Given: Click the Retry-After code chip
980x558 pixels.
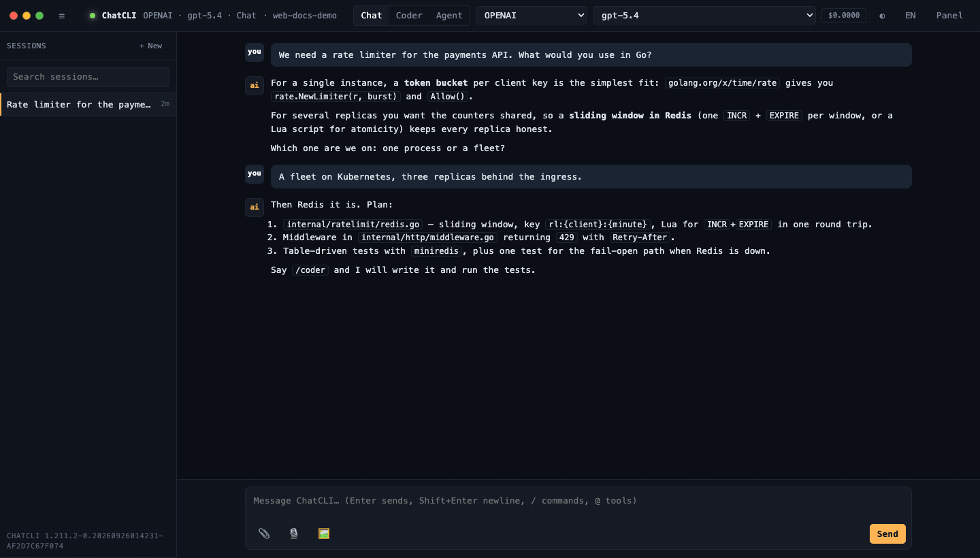Looking at the screenshot, I should pyautogui.click(x=640, y=237).
